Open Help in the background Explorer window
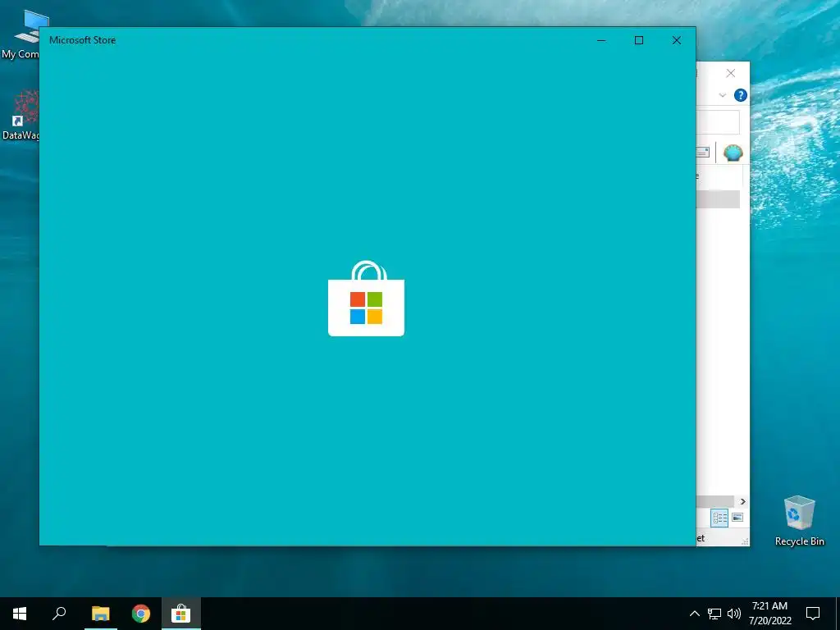 pyautogui.click(x=741, y=95)
